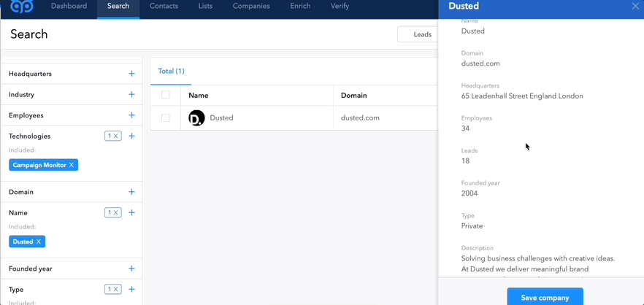Select the Total (1) results tab
The width and height of the screenshot is (644, 305).
click(x=172, y=71)
